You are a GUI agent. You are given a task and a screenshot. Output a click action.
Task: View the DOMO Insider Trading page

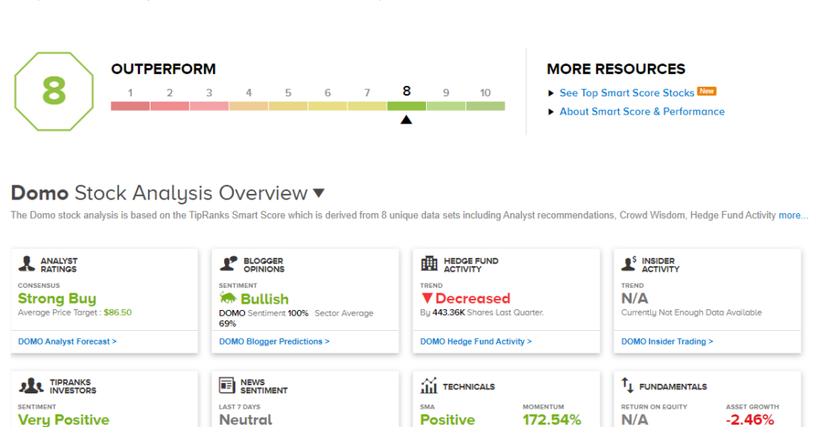(x=667, y=342)
